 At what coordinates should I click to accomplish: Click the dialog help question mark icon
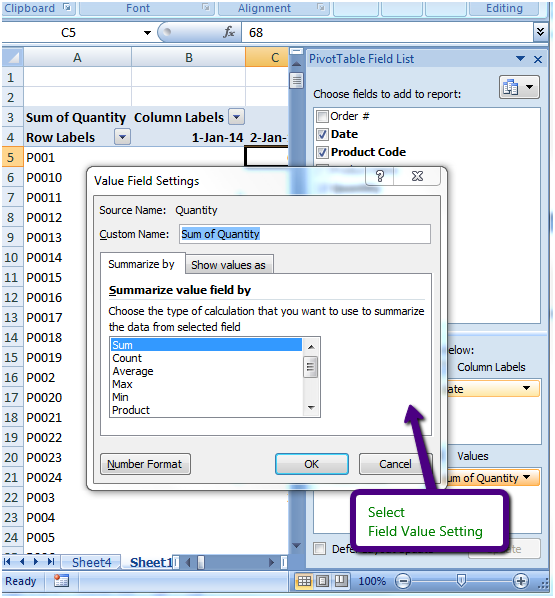click(379, 176)
